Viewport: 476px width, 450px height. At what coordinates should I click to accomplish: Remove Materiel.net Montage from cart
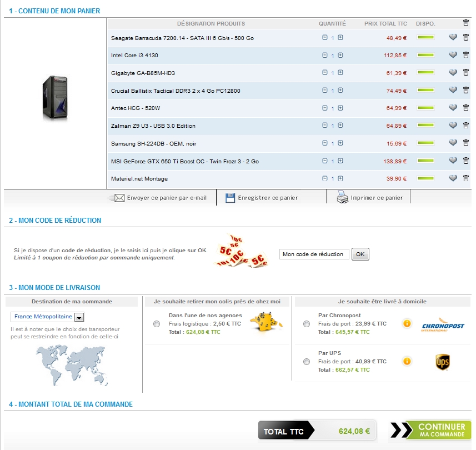pos(465,178)
